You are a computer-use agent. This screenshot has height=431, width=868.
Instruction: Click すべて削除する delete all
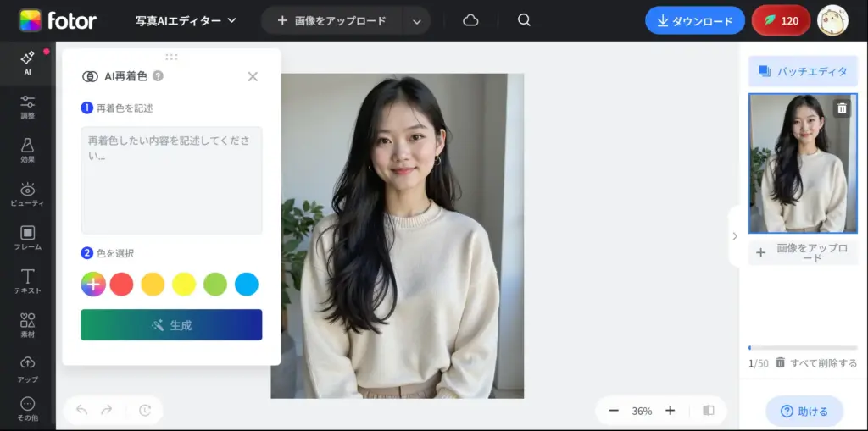point(816,363)
